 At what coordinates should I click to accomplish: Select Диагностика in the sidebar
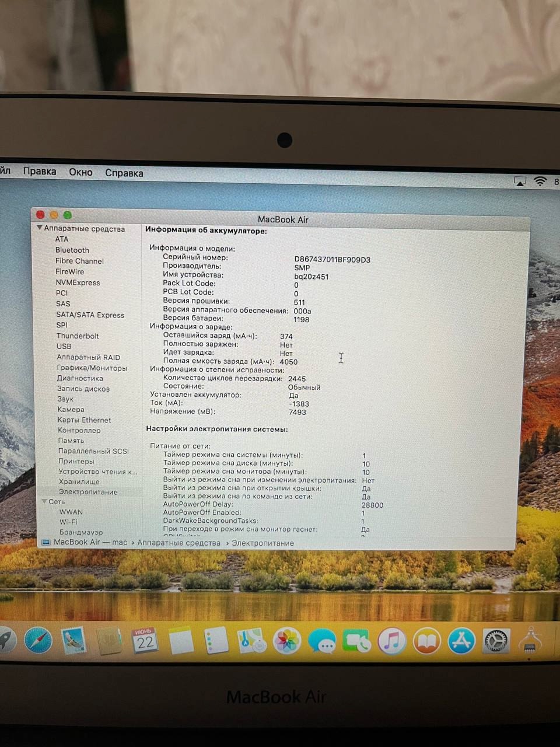click(x=80, y=378)
